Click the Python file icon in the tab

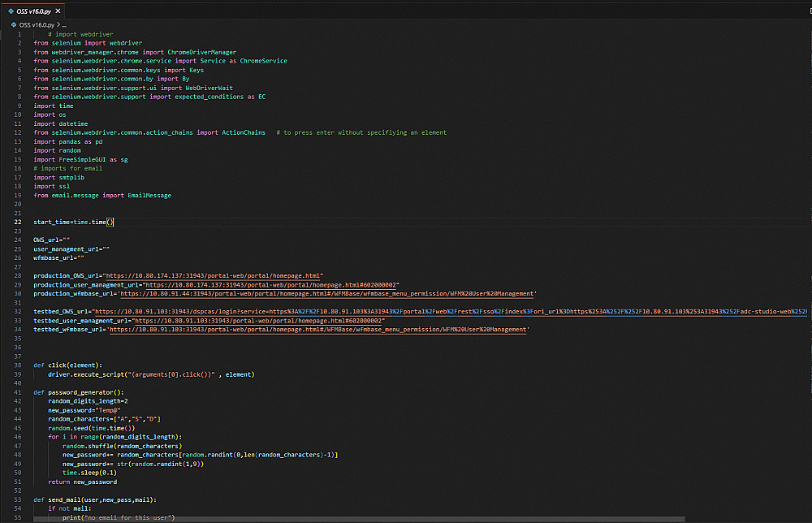(x=11, y=11)
